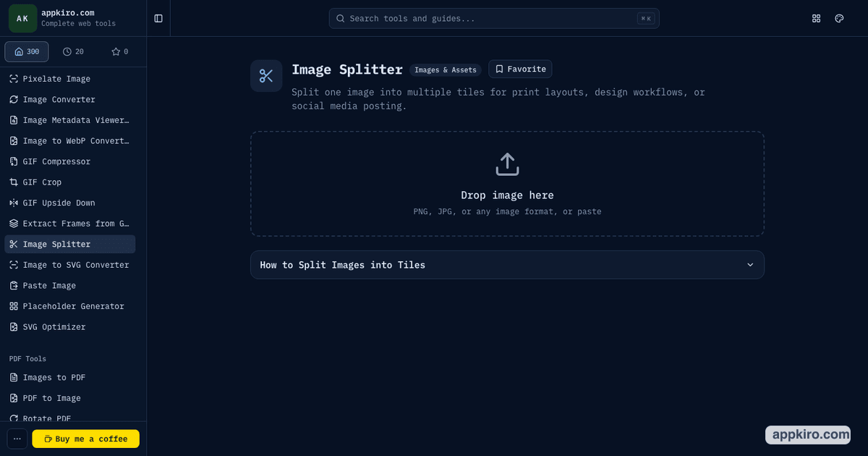Open PDF to Image tool
Viewport: 868px width, 456px height.
click(69, 398)
